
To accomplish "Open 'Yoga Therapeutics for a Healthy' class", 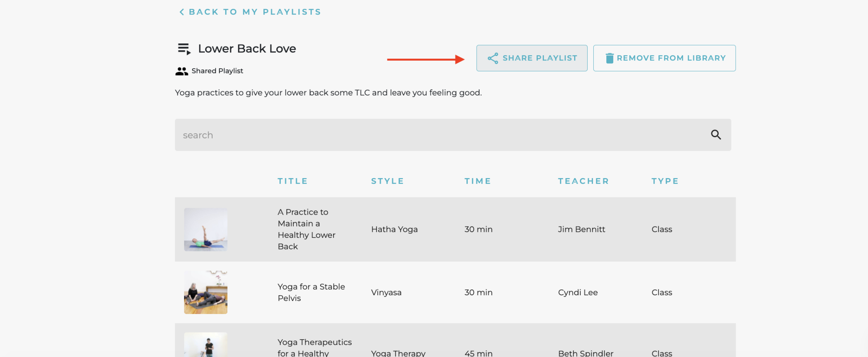I will click(x=314, y=348).
